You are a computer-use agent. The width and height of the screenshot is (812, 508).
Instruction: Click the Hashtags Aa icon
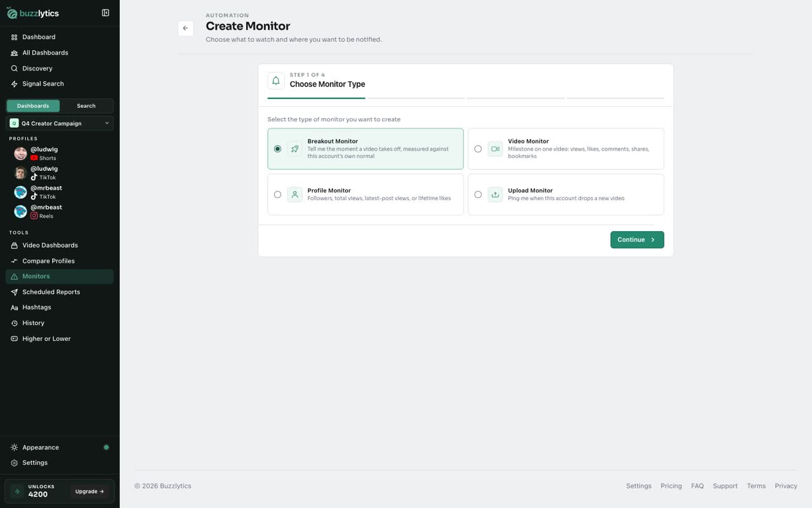[15, 307]
